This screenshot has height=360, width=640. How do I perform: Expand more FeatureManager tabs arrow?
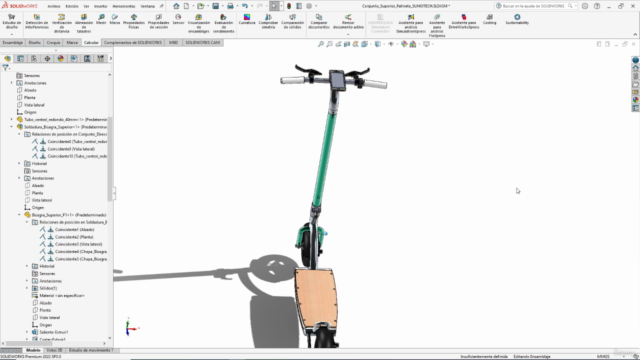[111, 59]
